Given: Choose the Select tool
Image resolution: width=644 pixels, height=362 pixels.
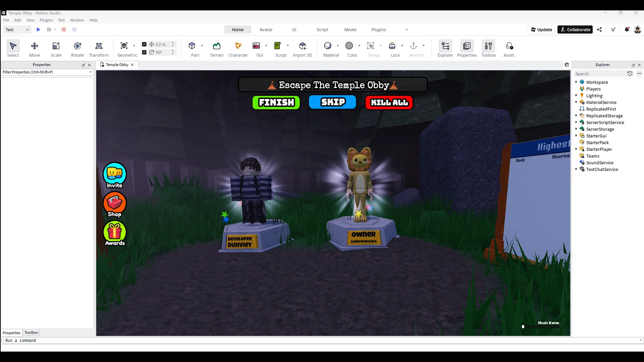Looking at the screenshot, I should 13,49.
